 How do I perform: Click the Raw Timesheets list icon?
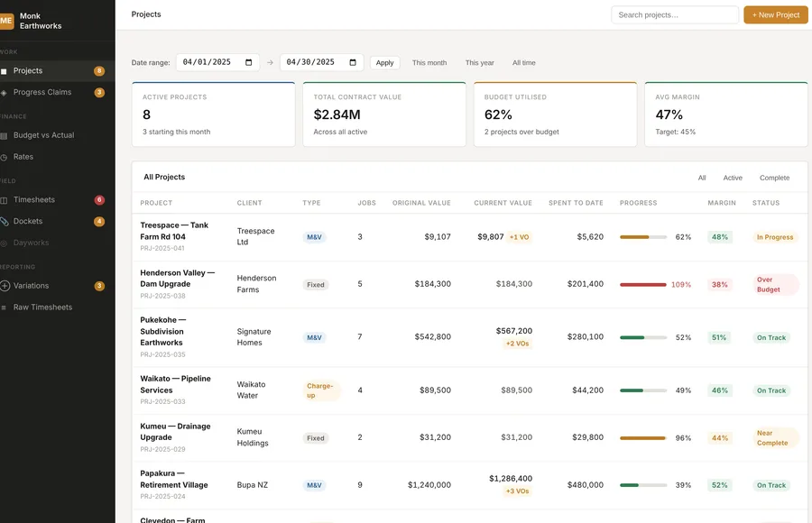tap(4, 307)
